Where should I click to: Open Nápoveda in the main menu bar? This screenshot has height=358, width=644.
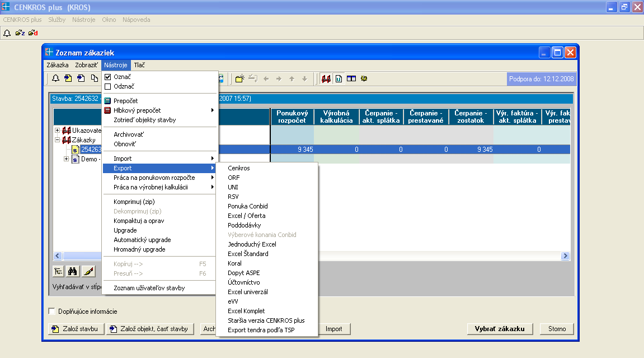[x=137, y=20]
